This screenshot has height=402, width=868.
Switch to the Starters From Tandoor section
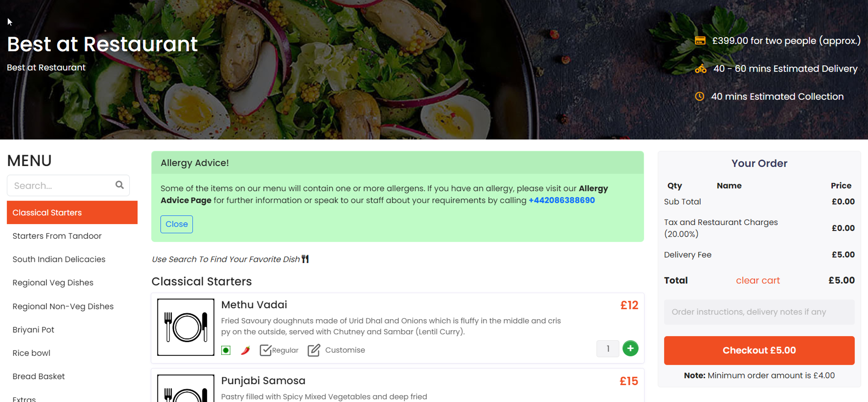point(57,236)
